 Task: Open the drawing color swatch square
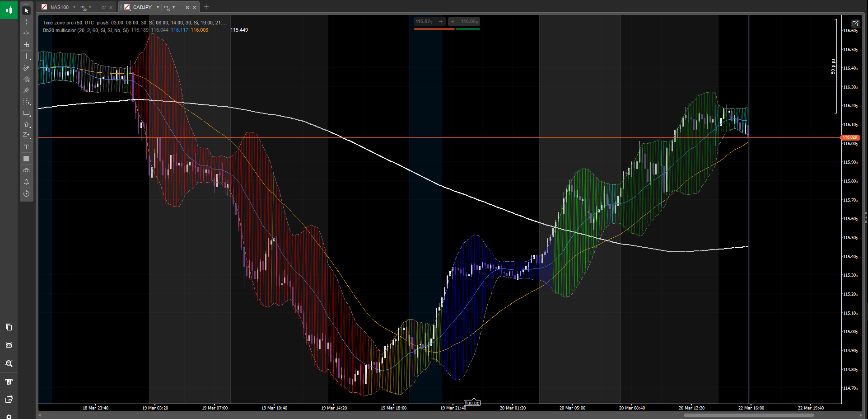click(x=27, y=159)
